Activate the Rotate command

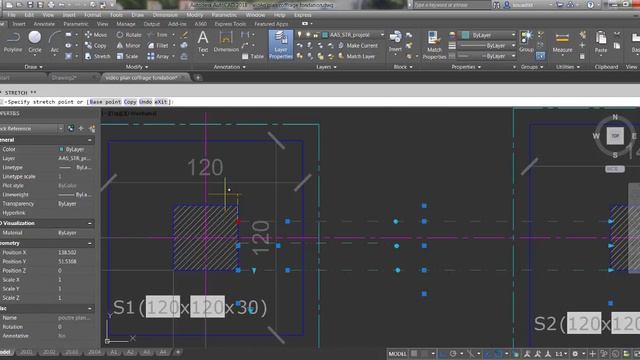click(x=129, y=35)
